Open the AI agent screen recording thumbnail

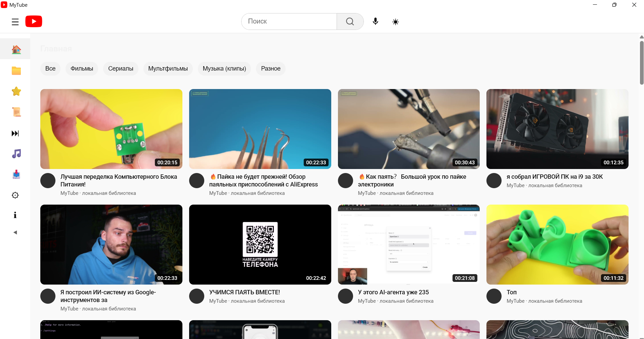[409, 245]
